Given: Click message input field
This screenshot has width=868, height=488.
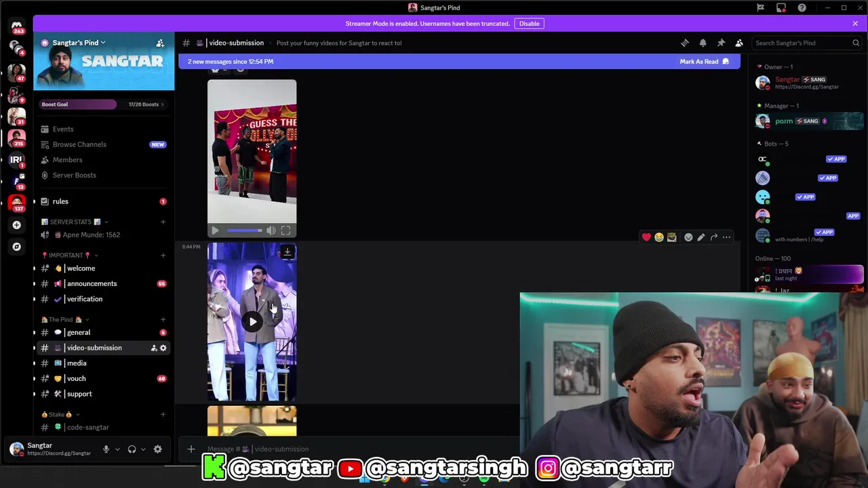Looking at the screenshot, I should pyautogui.click(x=359, y=449).
